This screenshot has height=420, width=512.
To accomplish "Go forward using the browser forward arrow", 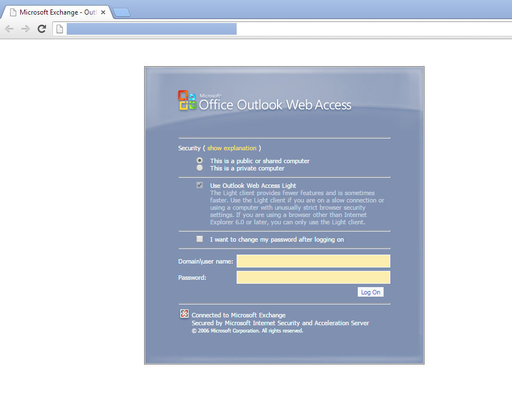I will 25,29.
